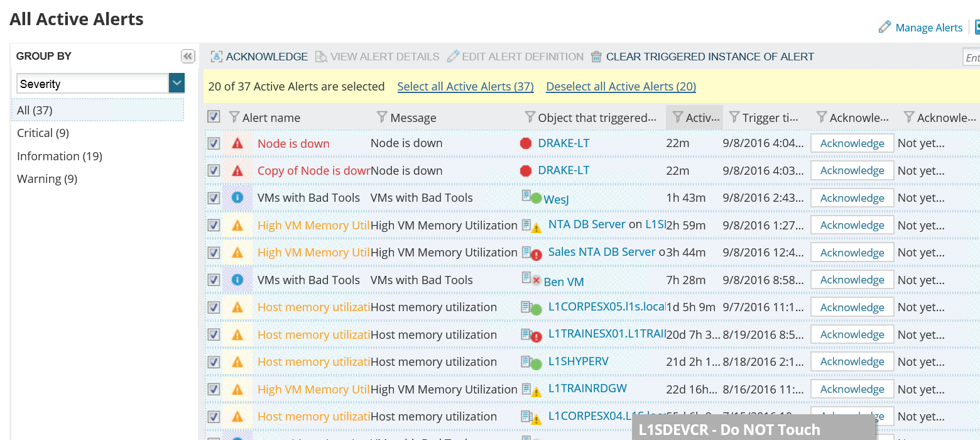Click the Clear Triggered Instance trash icon
This screenshot has height=440, width=980.
(596, 57)
